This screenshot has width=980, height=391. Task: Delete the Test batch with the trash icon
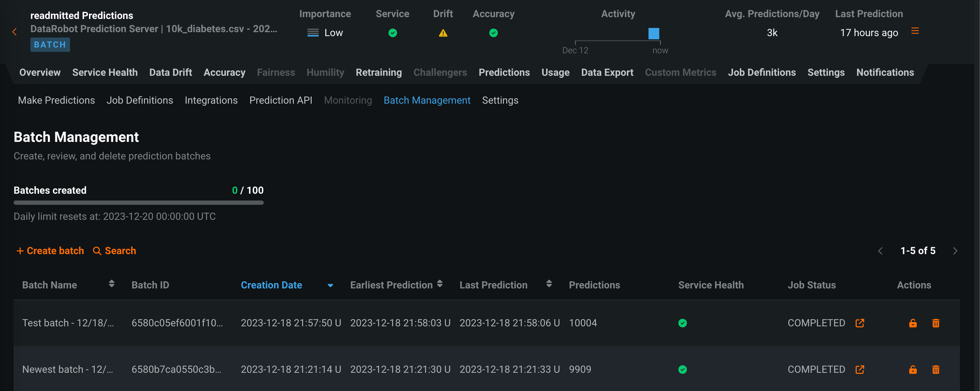935,323
